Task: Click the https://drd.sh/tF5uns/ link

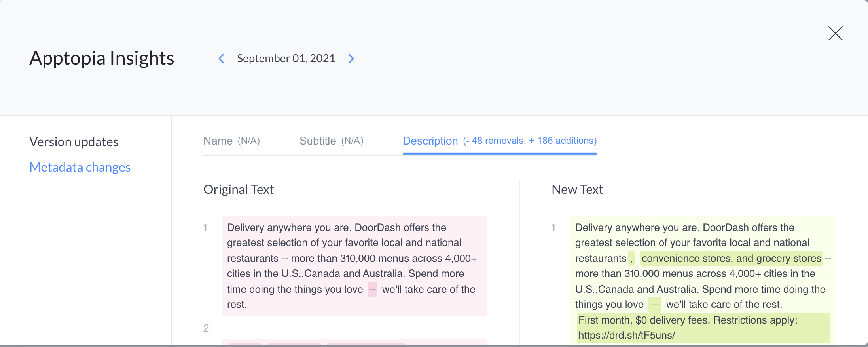Action: (627, 335)
